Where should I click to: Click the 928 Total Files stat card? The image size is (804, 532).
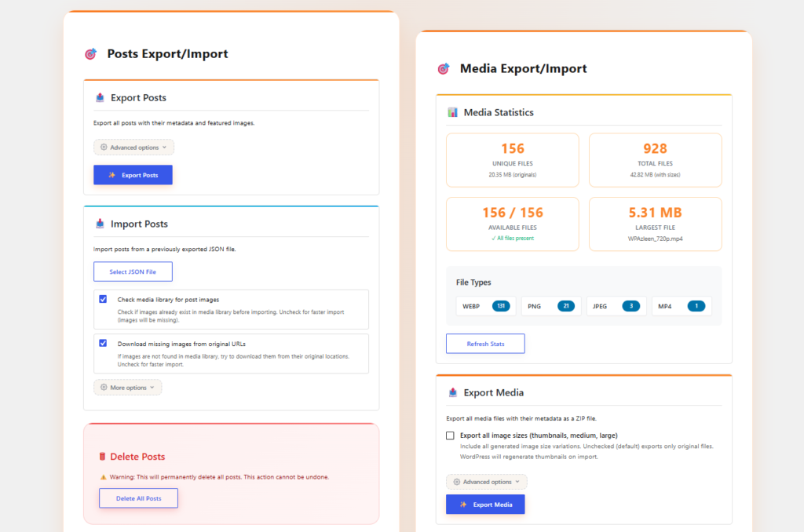(656, 160)
